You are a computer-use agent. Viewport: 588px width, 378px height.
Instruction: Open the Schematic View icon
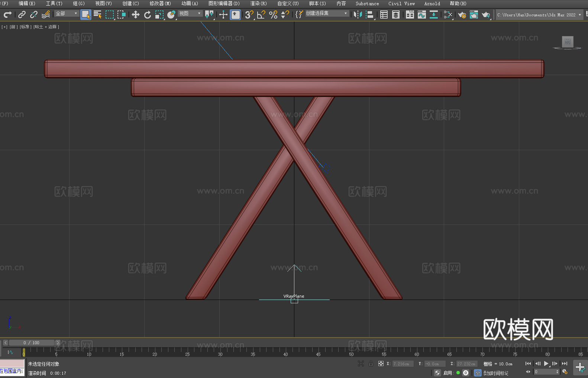[448, 14]
